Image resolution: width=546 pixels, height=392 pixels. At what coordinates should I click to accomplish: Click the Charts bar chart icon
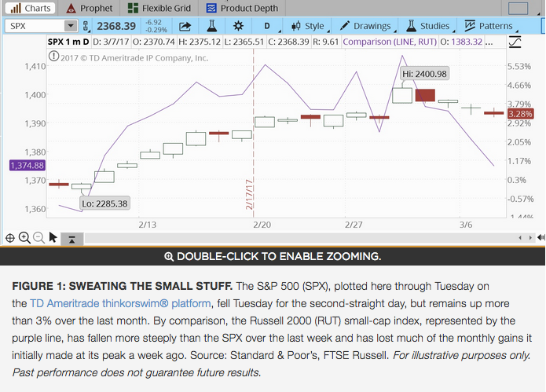pos(16,8)
